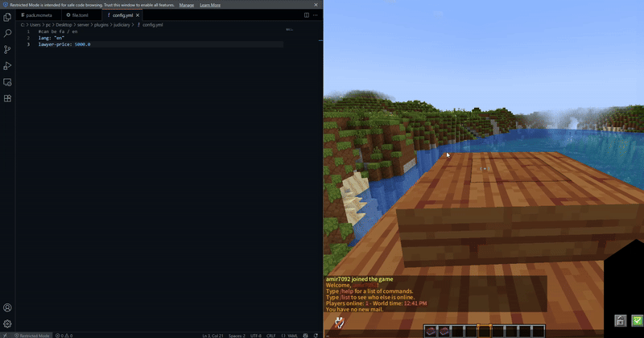Click the Copilot status bar icon

305,335
